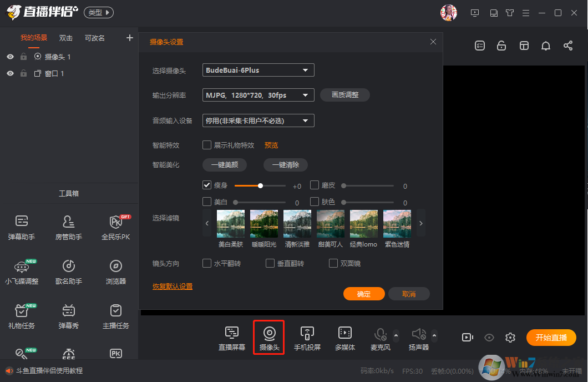Open the 手机投屏 phone casting source
The height and width of the screenshot is (382, 588).
pyautogui.click(x=307, y=338)
